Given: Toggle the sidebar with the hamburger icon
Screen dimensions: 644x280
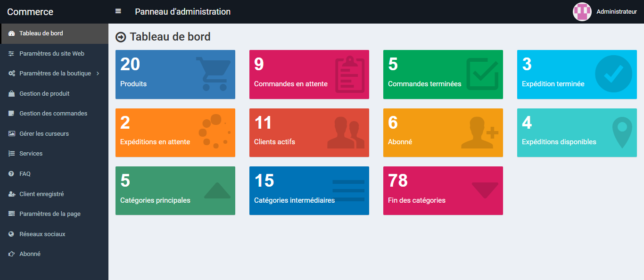Looking at the screenshot, I should point(118,11).
